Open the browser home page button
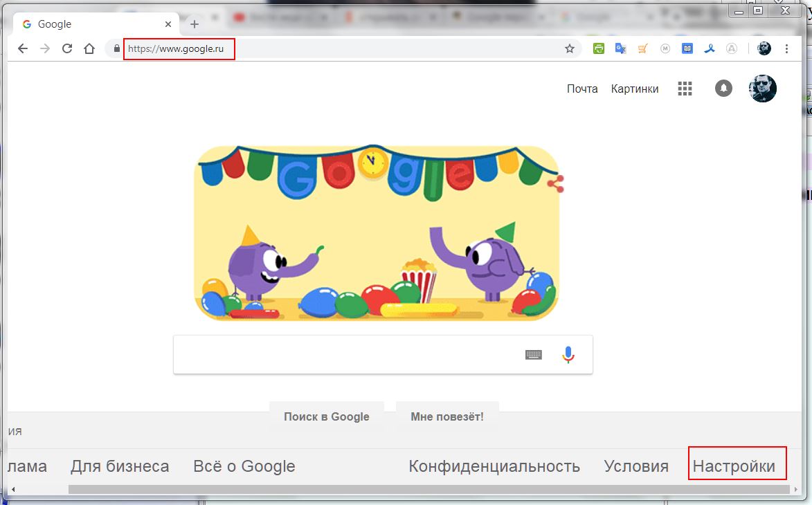 point(89,48)
